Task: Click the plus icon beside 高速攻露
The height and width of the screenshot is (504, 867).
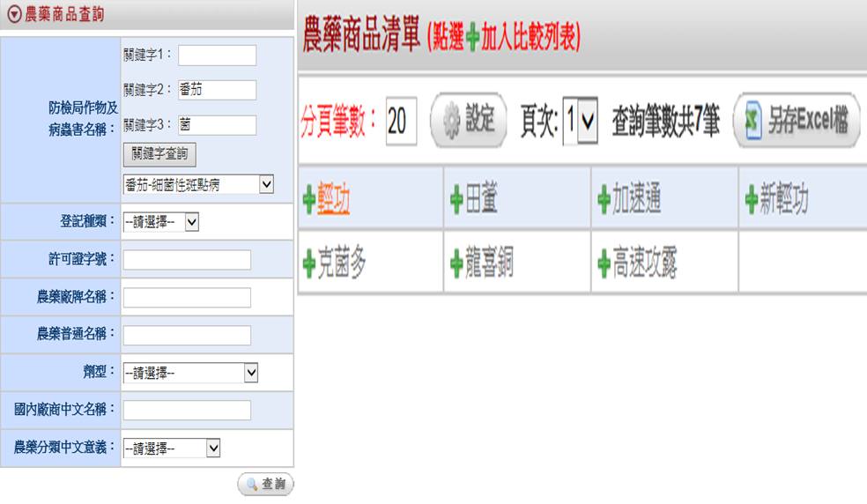Action: 604,263
